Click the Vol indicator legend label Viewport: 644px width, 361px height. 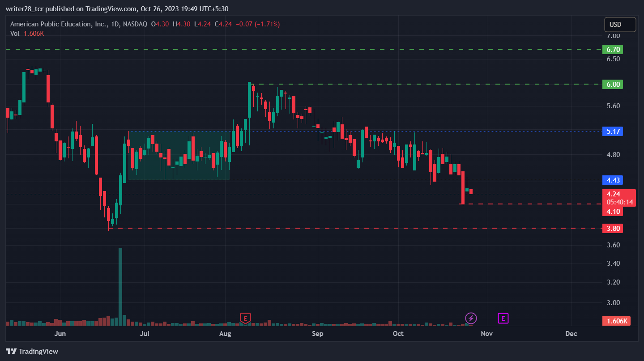click(14, 33)
